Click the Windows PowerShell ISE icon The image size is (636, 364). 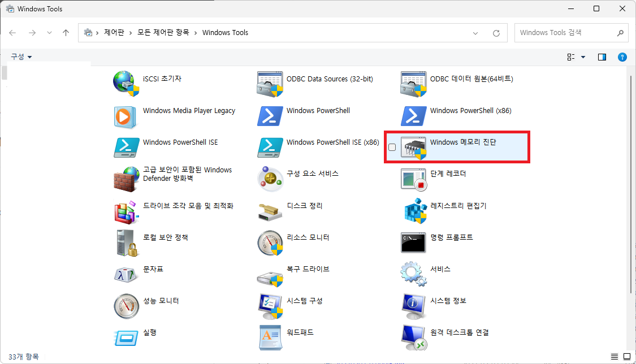126,148
